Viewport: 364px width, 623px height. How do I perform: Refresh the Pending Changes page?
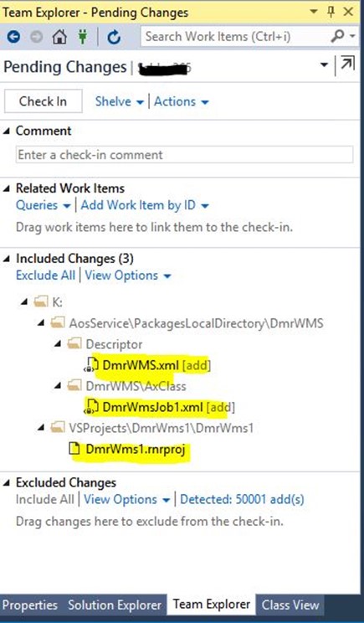[114, 38]
